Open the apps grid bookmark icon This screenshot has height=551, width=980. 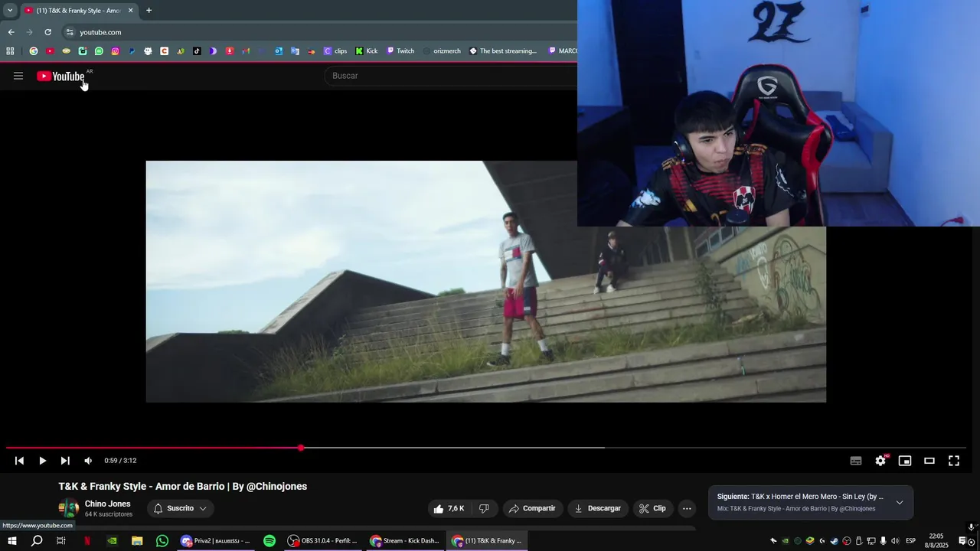click(10, 51)
